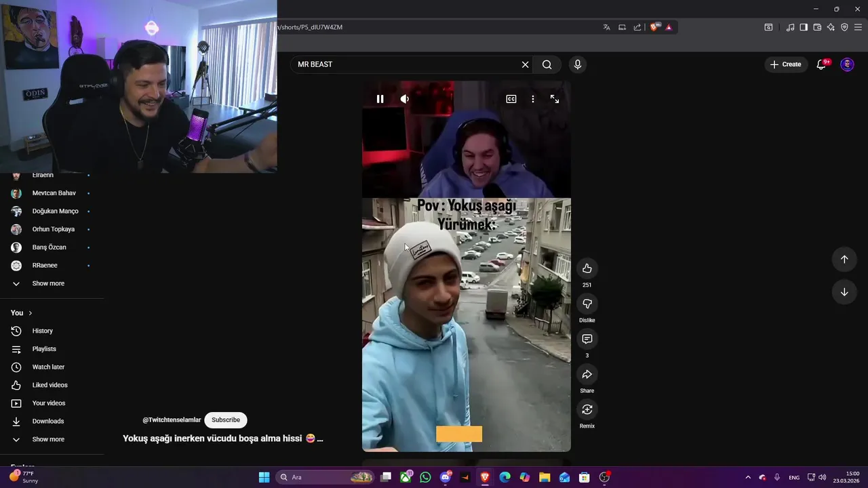This screenshot has width=868, height=488.
Task: Open the comments with 3 replies
Action: click(x=587, y=339)
